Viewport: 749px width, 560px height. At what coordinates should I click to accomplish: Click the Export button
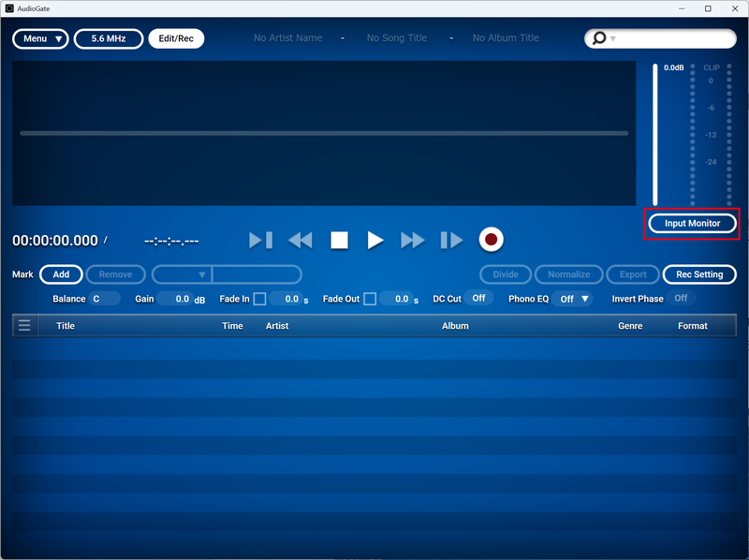(x=633, y=274)
